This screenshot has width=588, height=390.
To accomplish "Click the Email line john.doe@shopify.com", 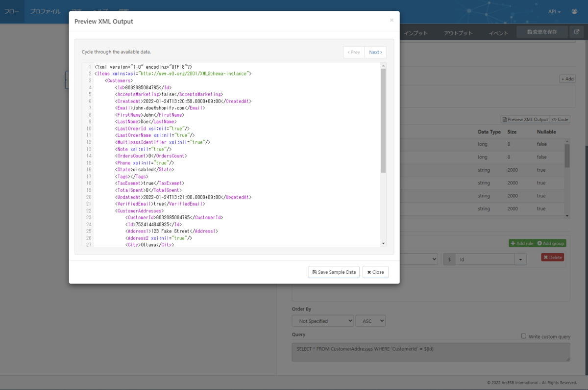I will [x=160, y=108].
